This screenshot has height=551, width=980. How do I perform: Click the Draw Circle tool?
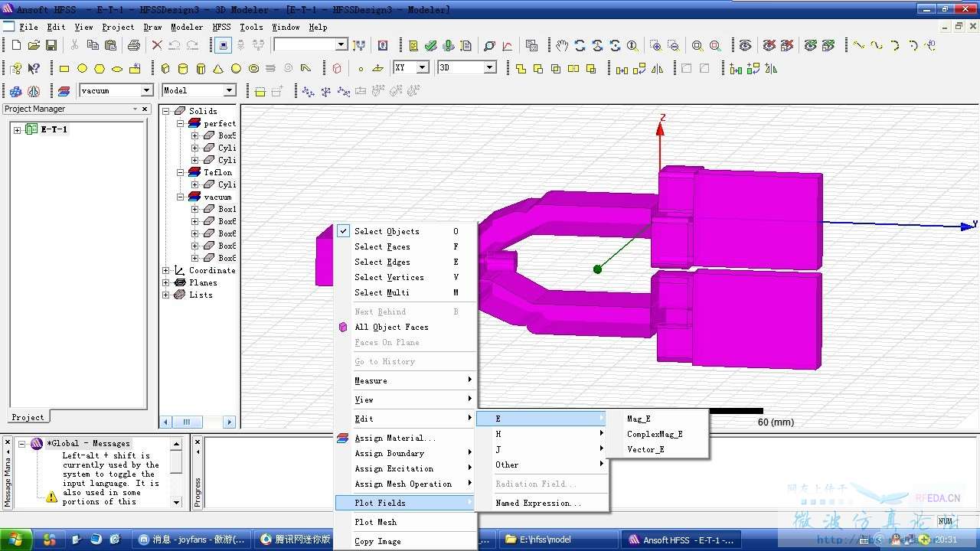tap(82, 68)
